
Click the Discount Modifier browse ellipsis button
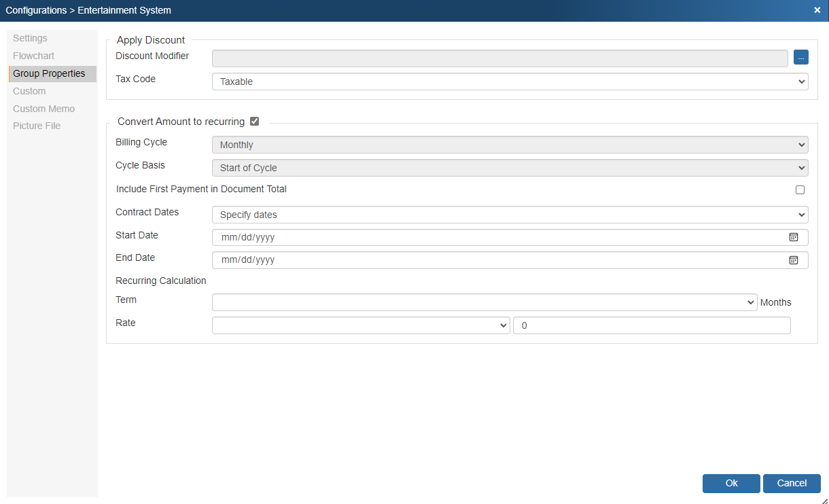800,58
